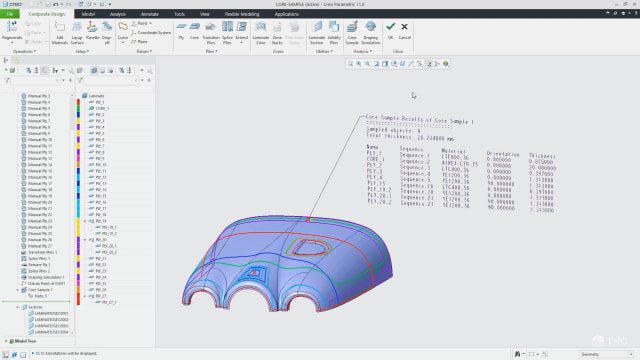This screenshot has width=640, height=360.
Task: Open the Flexible Modeling tab
Action: [242, 14]
